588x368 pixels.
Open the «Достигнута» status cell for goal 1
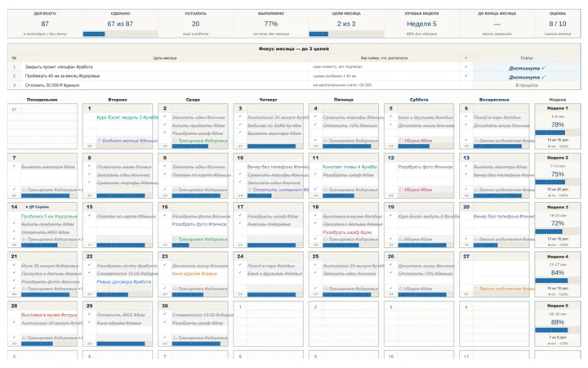(x=527, y=68)
